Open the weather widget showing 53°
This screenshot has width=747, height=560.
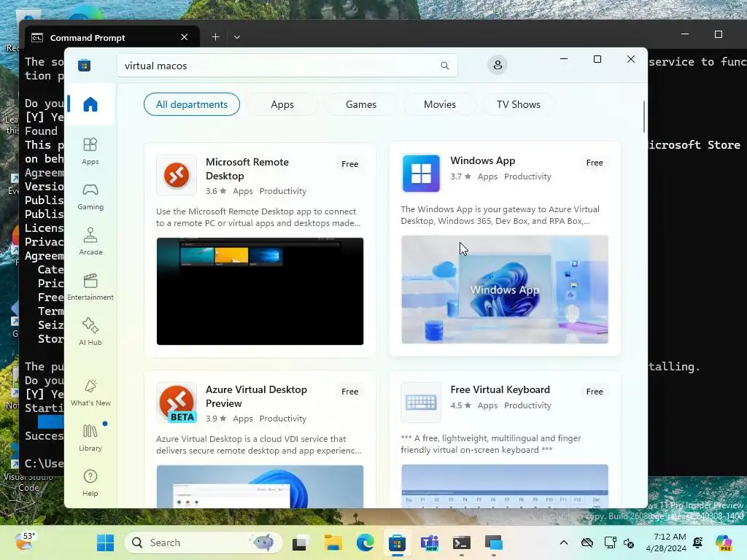[26, 542]
